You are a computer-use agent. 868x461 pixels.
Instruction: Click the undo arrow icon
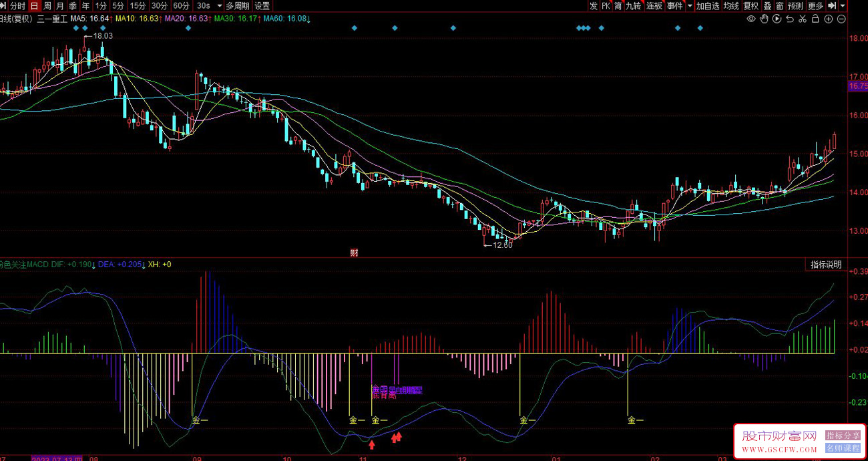(790, 19)
